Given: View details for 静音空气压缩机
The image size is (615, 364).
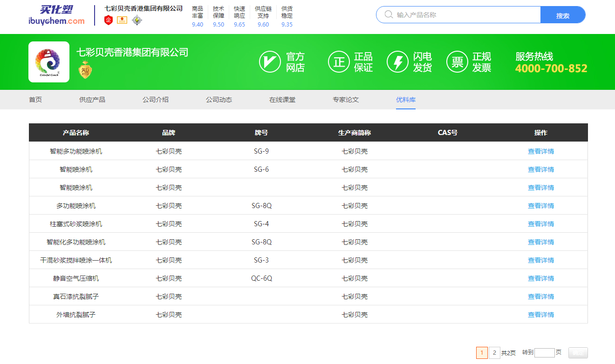Looking at the screenshot, I should (541, 278).
